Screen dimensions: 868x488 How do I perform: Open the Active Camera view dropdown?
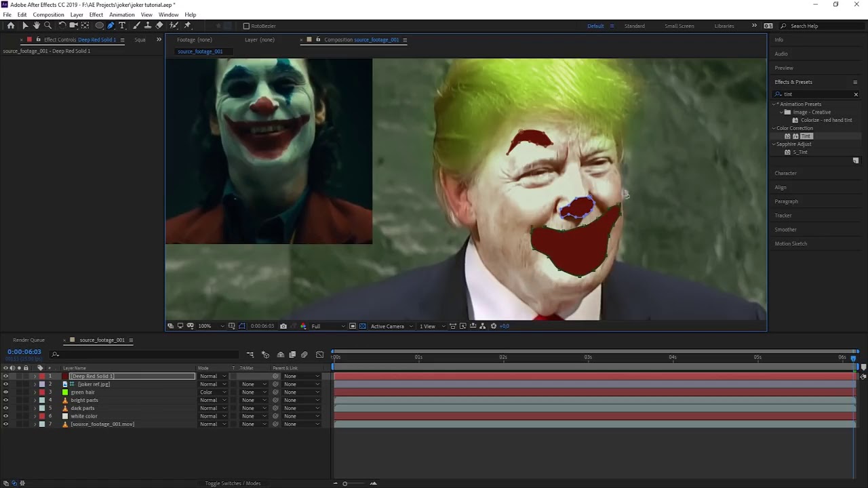coord(391,326)
